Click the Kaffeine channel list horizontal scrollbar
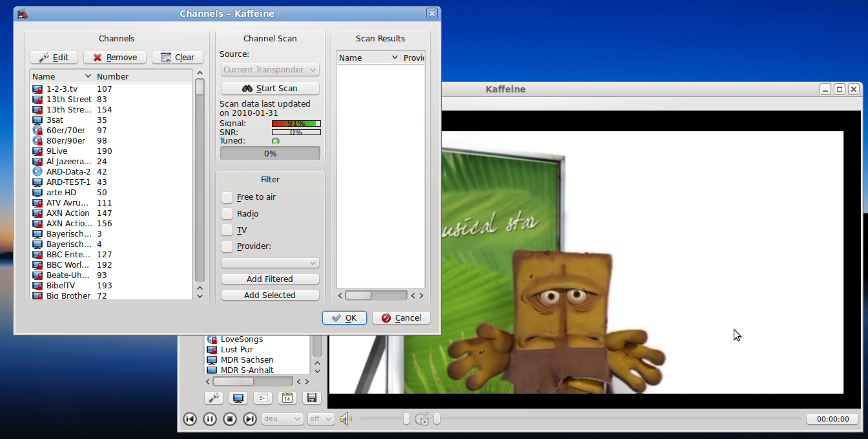This screenshot has width=868, height=439. point(253,381)
